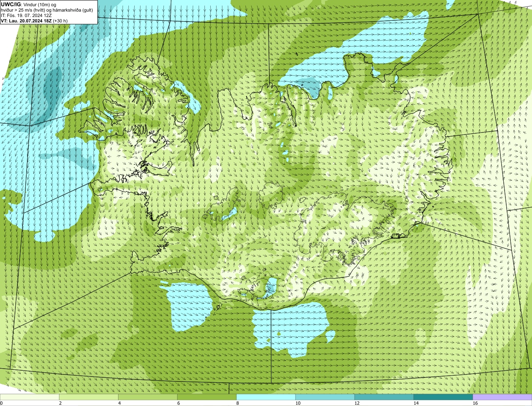Image resolution: width=532 pixels, height=406 pixels.
Task: Click the 4–6 m/s green legend swatch
Action: click(x=148, y=397)
